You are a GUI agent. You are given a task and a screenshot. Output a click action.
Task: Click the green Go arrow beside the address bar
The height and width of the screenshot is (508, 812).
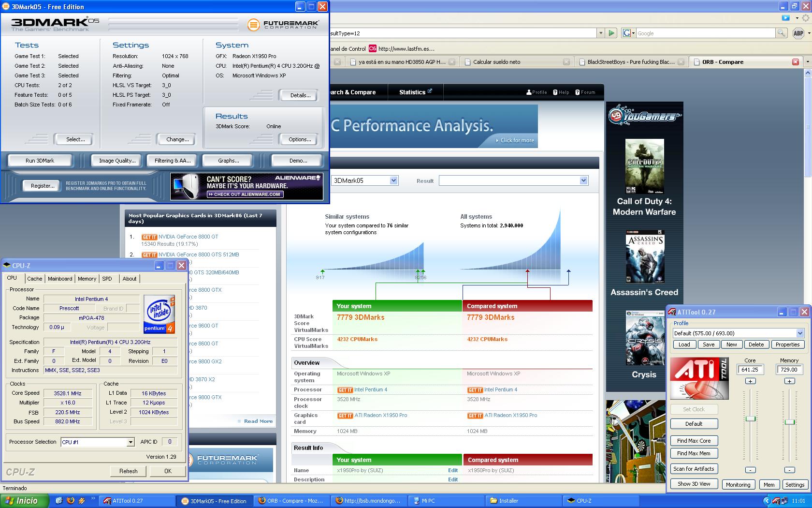coord(611,33)
